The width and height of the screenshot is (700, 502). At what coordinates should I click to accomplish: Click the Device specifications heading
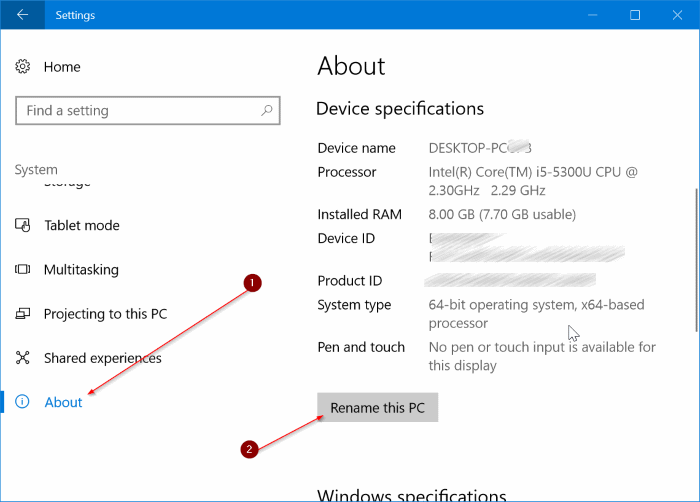click(400, 109)
